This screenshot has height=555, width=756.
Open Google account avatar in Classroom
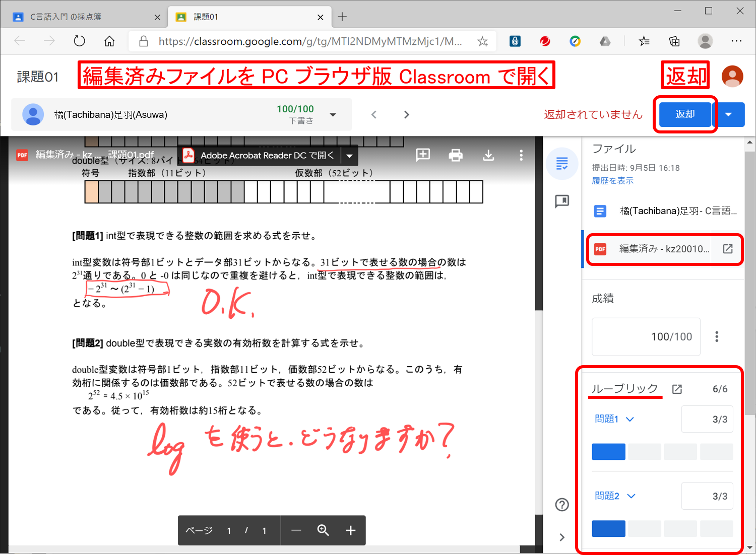732,76
